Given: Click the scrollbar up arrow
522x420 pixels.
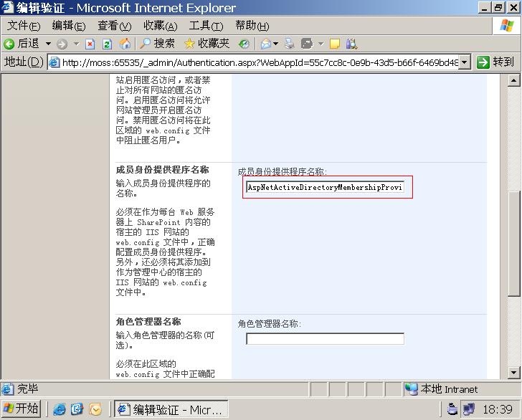Looking at the screenshot, I should tap(513, 80).
